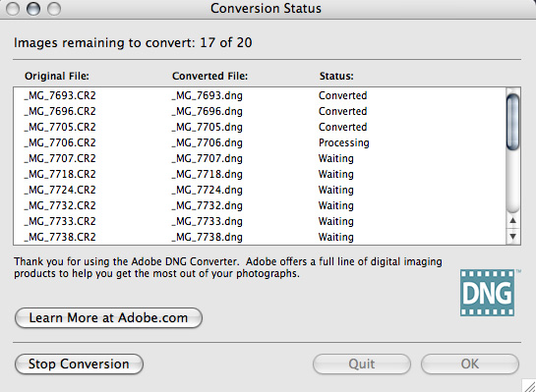Click converted file _MG_7707.dng
Screen dimensions: 536x392
pyautogui.click(x=208, y=158)
